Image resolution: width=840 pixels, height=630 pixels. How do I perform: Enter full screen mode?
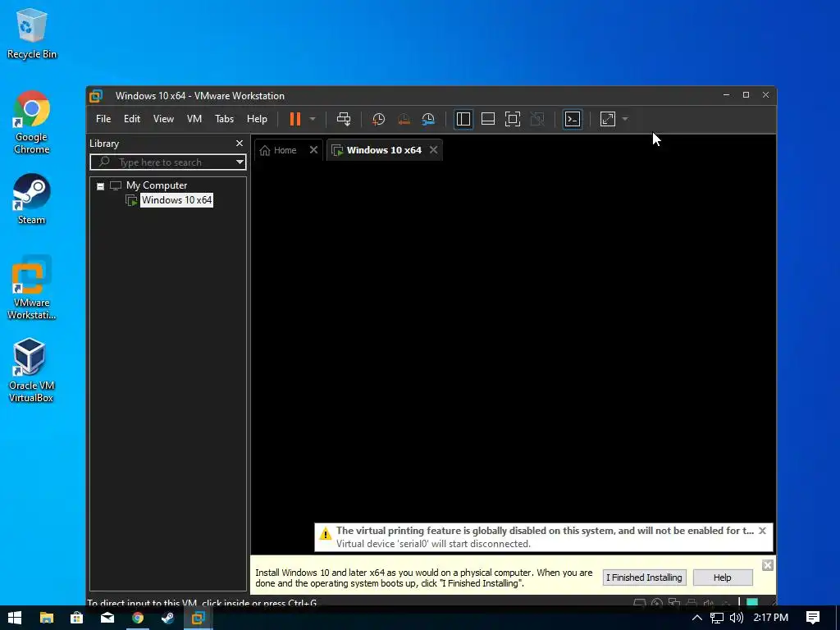(513, 119)
